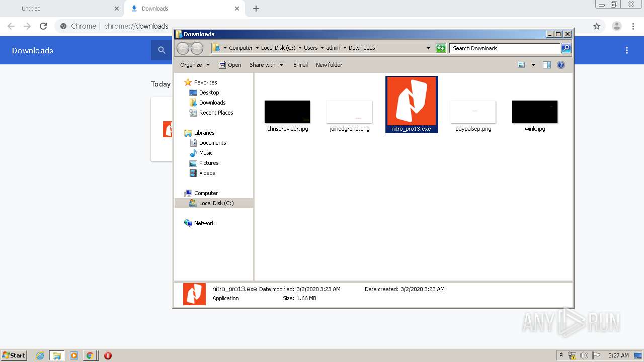Select the nitro_pro13.exe file icon

[411, 101]
